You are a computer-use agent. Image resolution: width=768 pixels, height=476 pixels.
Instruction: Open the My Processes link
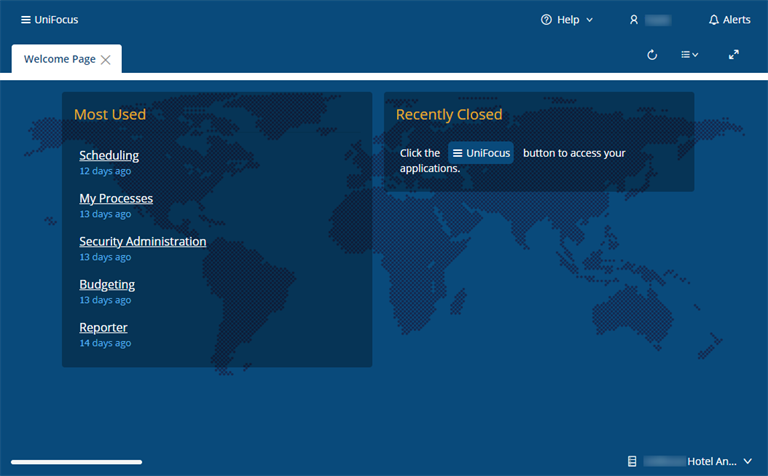pos(116,198)
